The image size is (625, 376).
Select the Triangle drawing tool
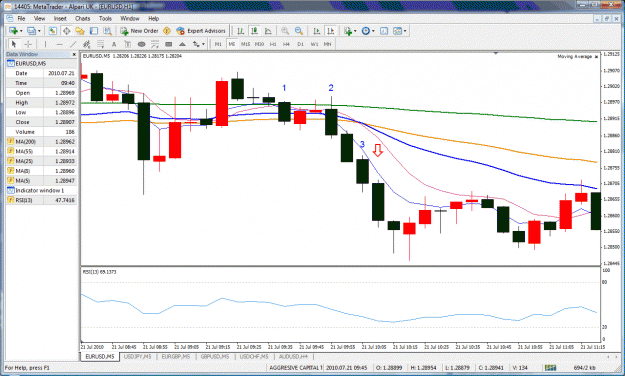[182, 44]
